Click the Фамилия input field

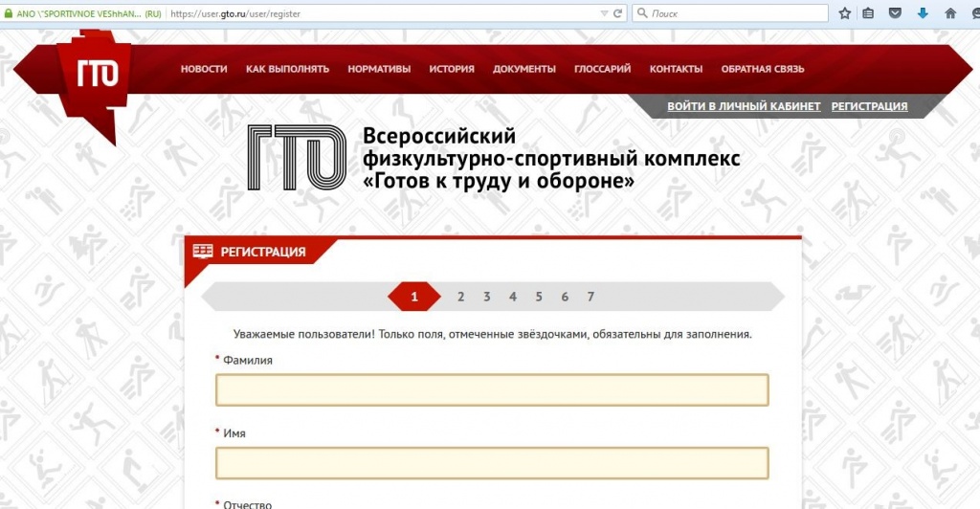492,389
